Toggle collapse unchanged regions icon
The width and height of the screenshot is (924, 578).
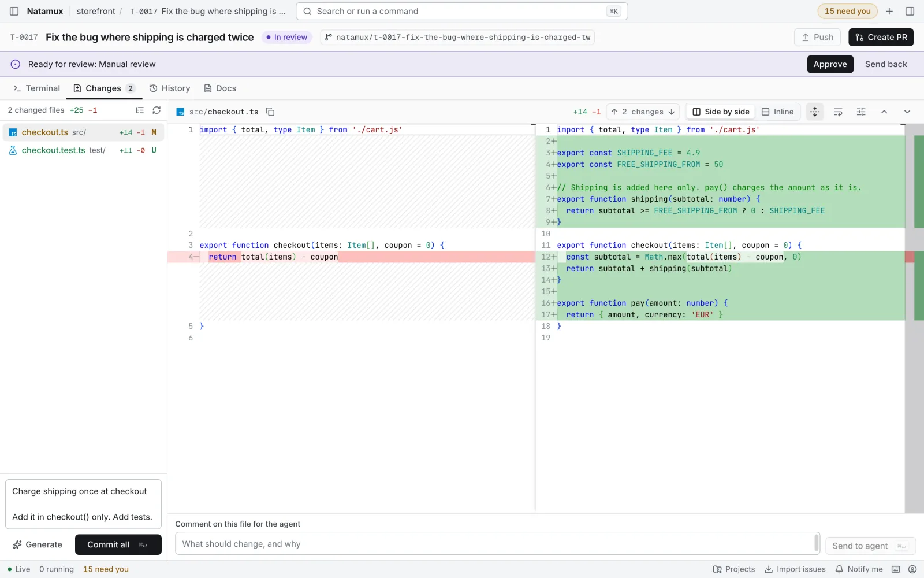815,112
